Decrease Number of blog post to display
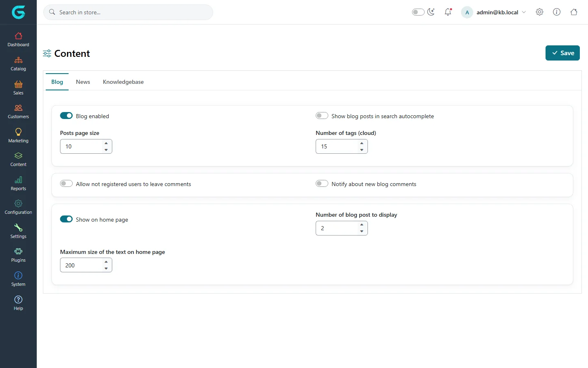This screenshot has height=368, width=588. point(362,231)
